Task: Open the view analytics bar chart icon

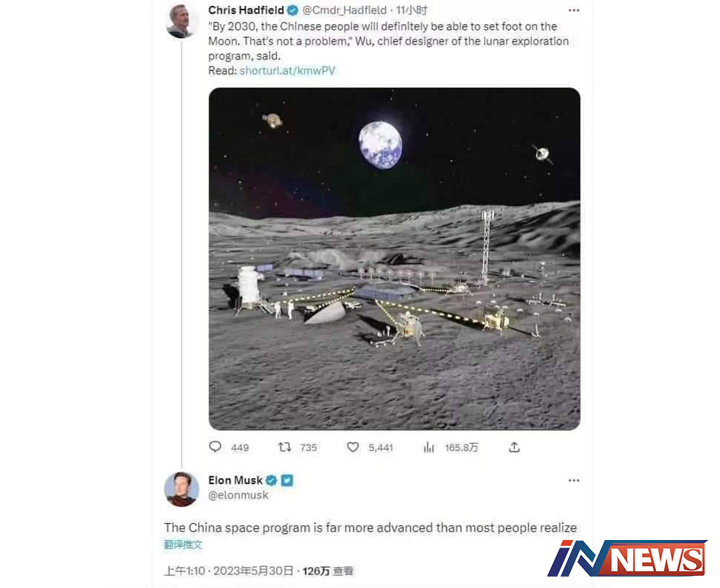Action: [429, 447]
